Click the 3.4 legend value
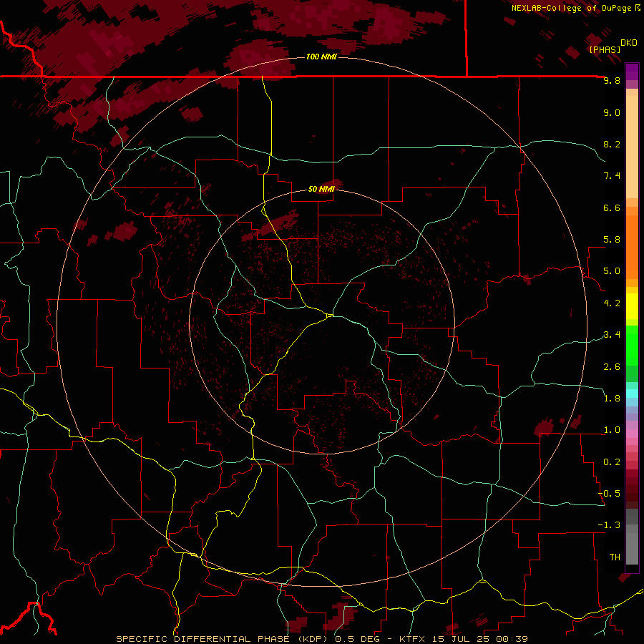The height and width of the screenshot is (644, 644). pos(612,335)
